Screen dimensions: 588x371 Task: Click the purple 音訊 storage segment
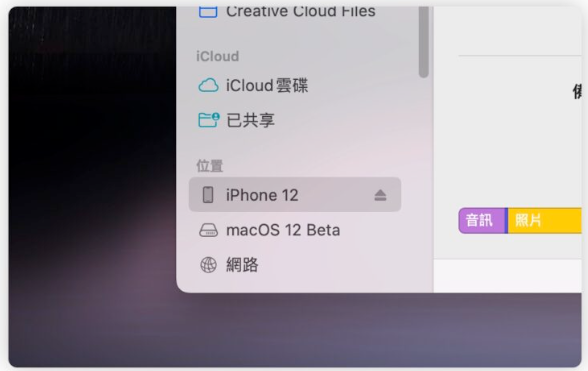point(482,221)
